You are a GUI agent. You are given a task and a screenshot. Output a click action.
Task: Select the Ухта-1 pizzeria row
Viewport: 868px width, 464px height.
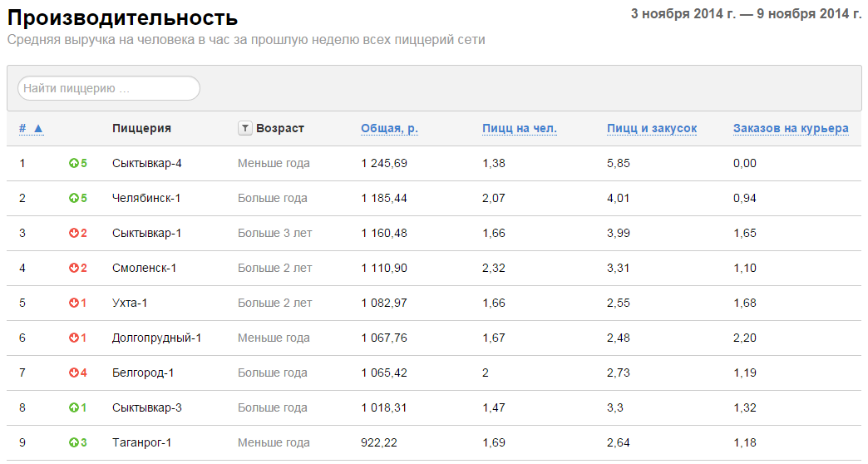click(434, 303)
